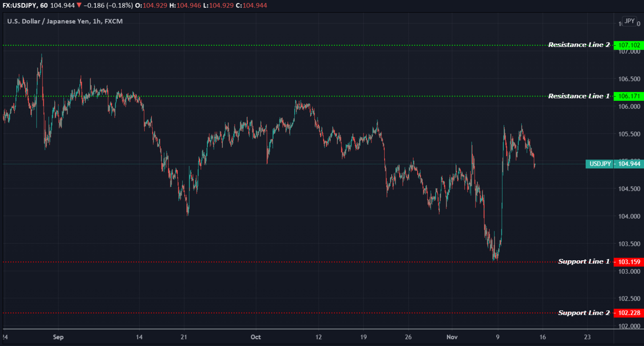Viewport: 644px width, 346px height.
Task: Click the red down-arrow change indicator
Action: coord(79,5)
